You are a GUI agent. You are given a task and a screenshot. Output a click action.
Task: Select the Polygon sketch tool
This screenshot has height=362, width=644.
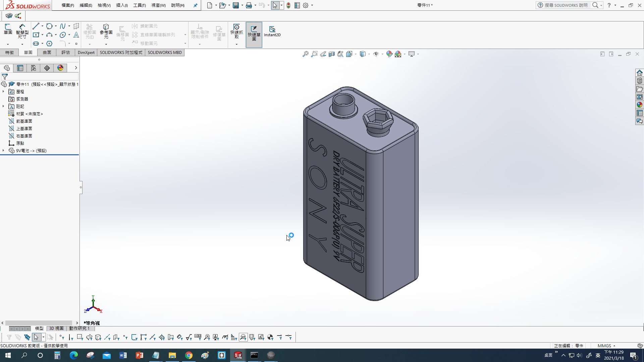click(49, 44)
